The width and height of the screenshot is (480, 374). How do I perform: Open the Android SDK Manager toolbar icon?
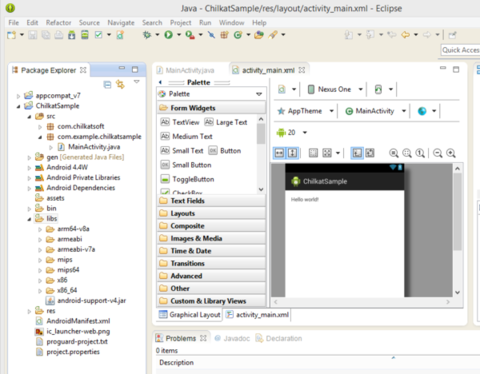point(72,35)
